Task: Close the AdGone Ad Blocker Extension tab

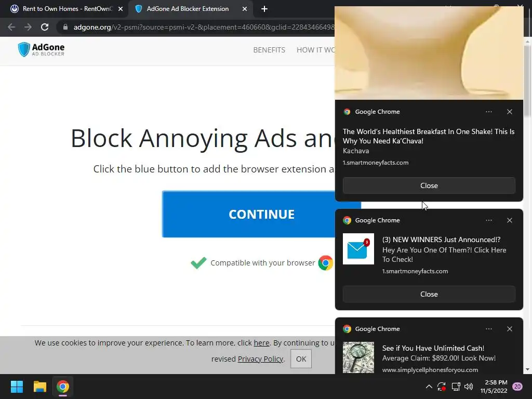Action: click(x=245, y=9)
